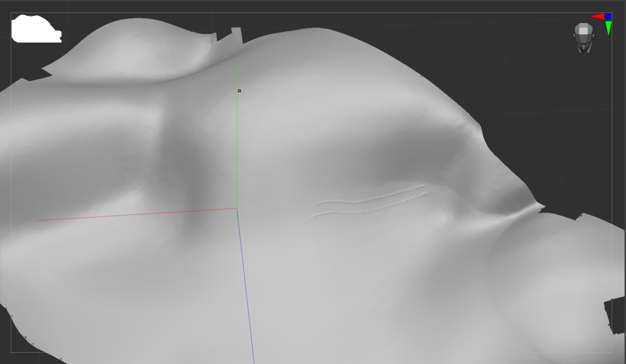This screenshot has width=626, height=364.
Task: Click the blue Z-axis floor line
Action: pyautogui.click(x=245, y=281)
